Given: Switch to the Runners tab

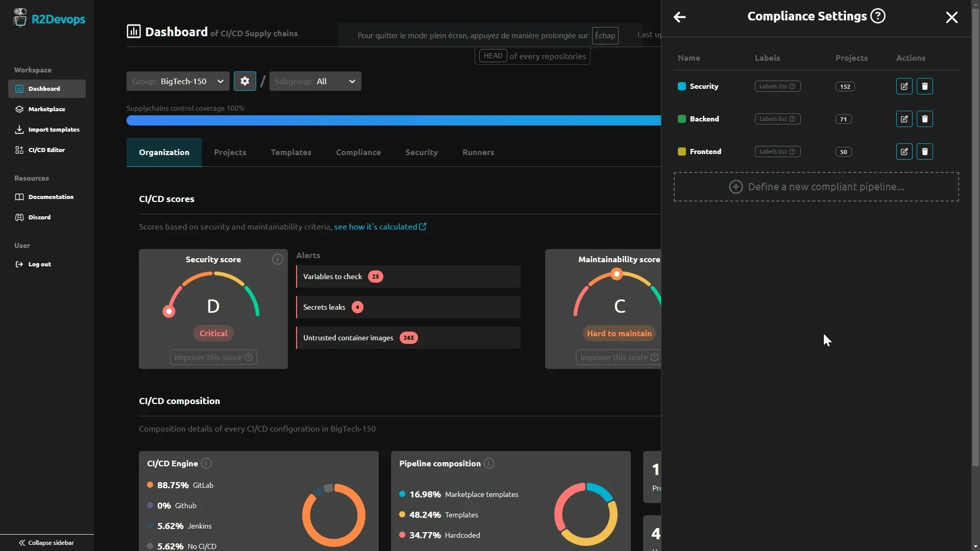Looking at the screenshot, I should coord(478,152).
